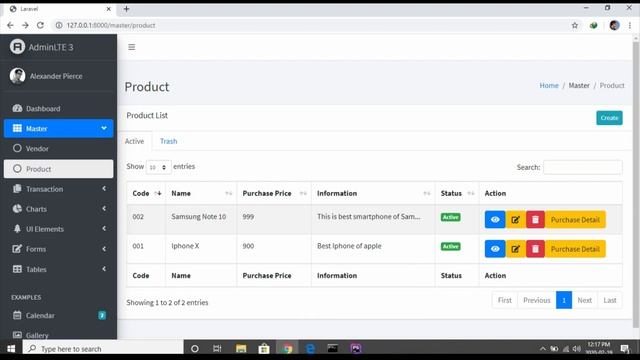Open Alexander Pierce user avatar
Image resolution: width=640 pixels, height=360 pixels.
click(x=18, y=76)
